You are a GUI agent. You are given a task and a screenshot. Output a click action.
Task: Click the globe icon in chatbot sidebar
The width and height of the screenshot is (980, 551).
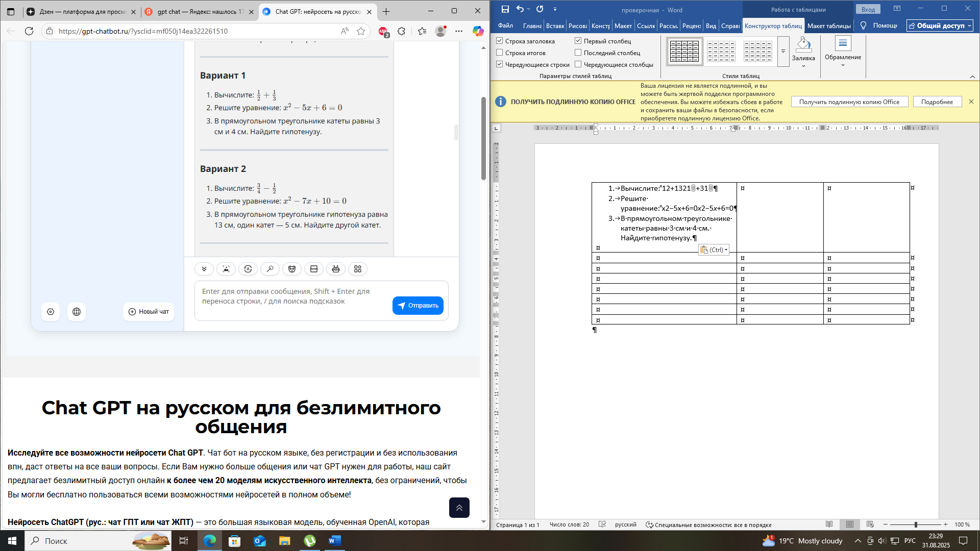(77, 312)
